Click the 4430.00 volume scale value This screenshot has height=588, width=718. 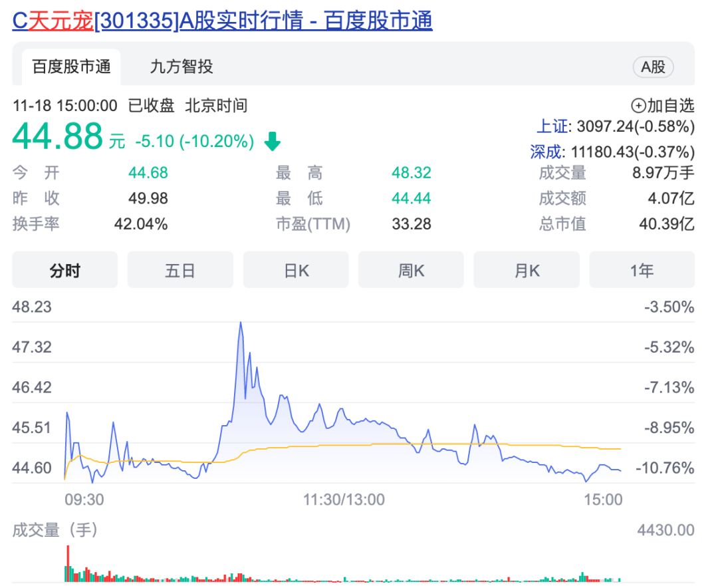click(665, 530)
